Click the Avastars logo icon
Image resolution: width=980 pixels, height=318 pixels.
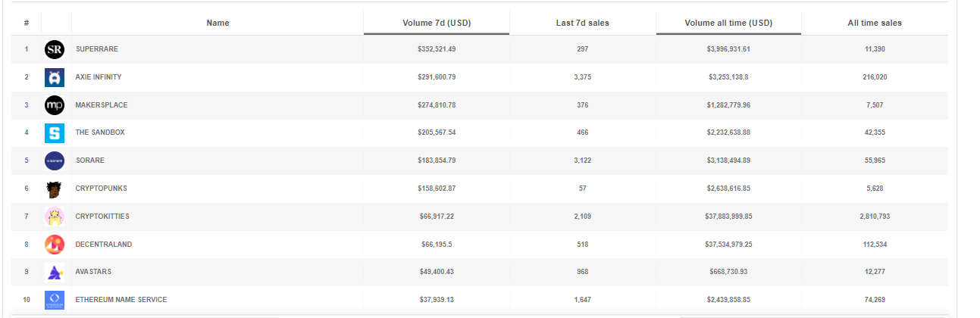point(55,273)
